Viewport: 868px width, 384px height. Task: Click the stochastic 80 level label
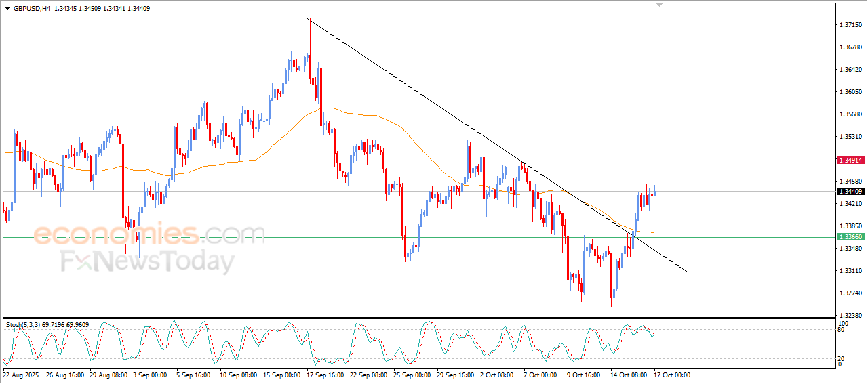(842, 330)
